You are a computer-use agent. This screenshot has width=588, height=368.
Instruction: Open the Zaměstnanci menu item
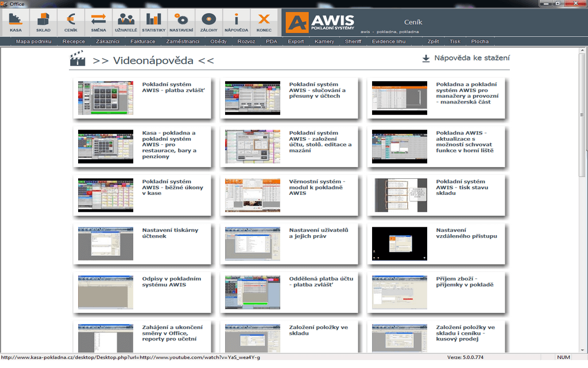click(183, 41)
